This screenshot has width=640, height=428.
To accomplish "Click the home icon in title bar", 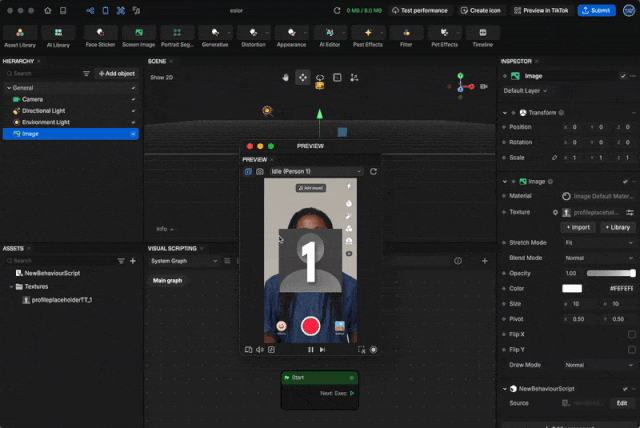I will 48,11.
